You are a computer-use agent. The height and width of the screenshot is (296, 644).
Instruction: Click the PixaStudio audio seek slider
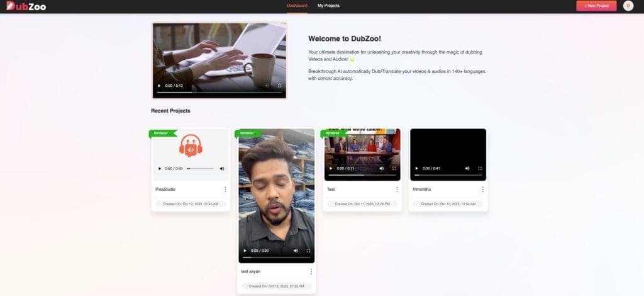pos(200,169)
